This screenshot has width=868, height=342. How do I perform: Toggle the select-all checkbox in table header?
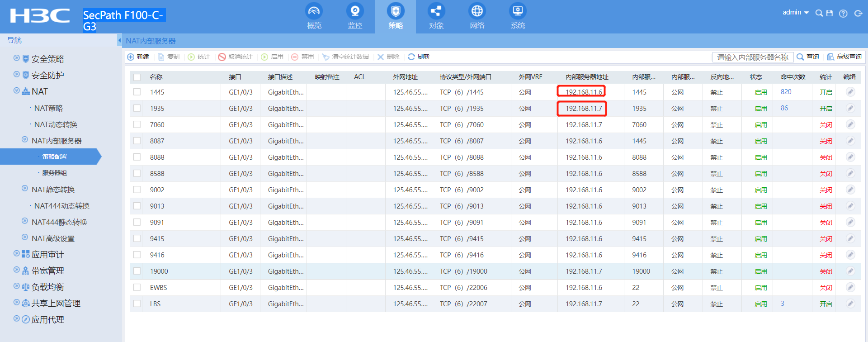[x=137, y=77]
